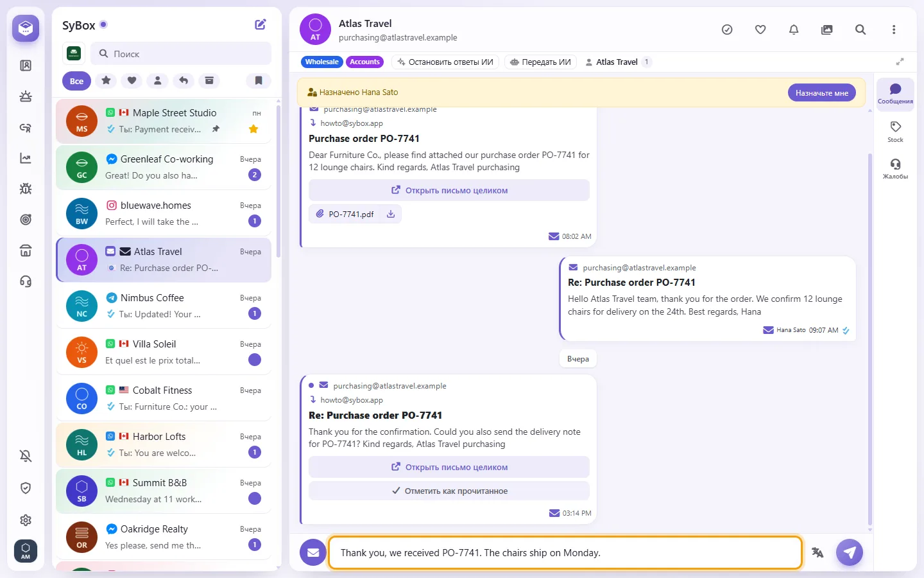The height and width of the screenshot is (578, 924).
Task: Open full email for 03:14 PM message
Action: point(449,467)
